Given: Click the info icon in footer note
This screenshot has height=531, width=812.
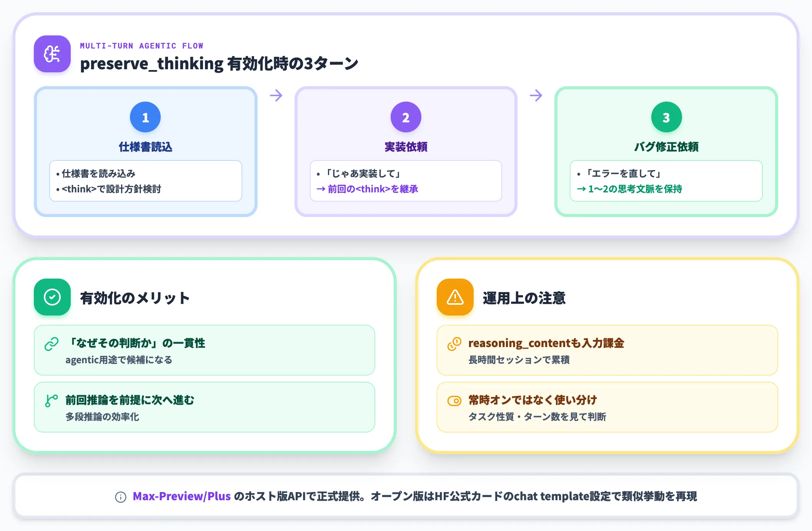Looking at the screenshot, I should pyautogui.click(x=121, y=497).
